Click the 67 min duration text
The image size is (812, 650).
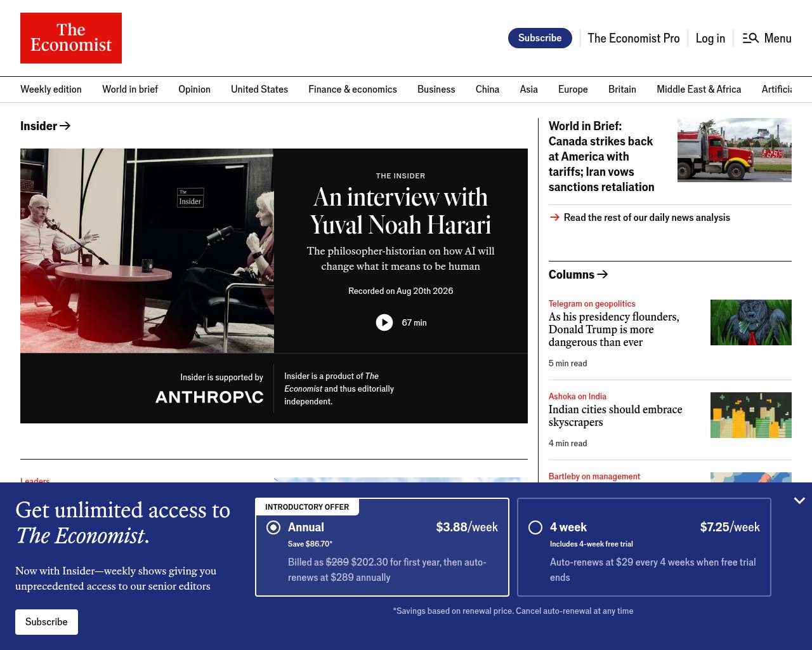click(x=414, y=322)
